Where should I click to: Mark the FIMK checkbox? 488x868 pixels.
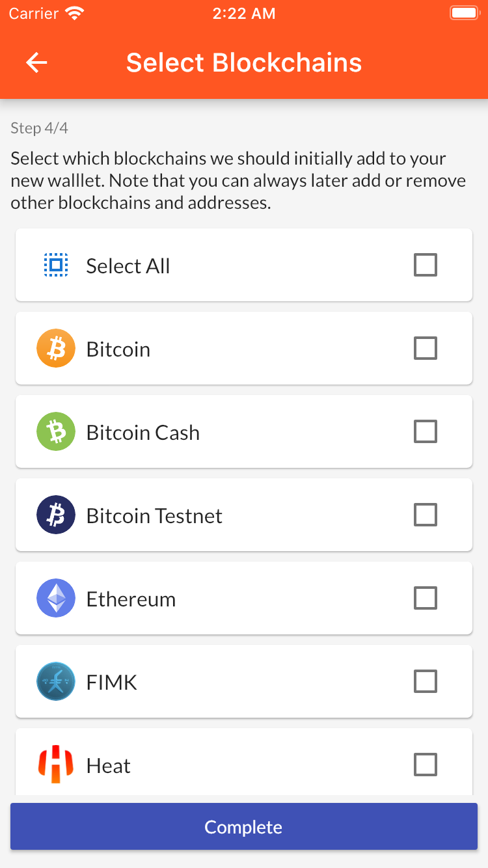click(426, 681)
